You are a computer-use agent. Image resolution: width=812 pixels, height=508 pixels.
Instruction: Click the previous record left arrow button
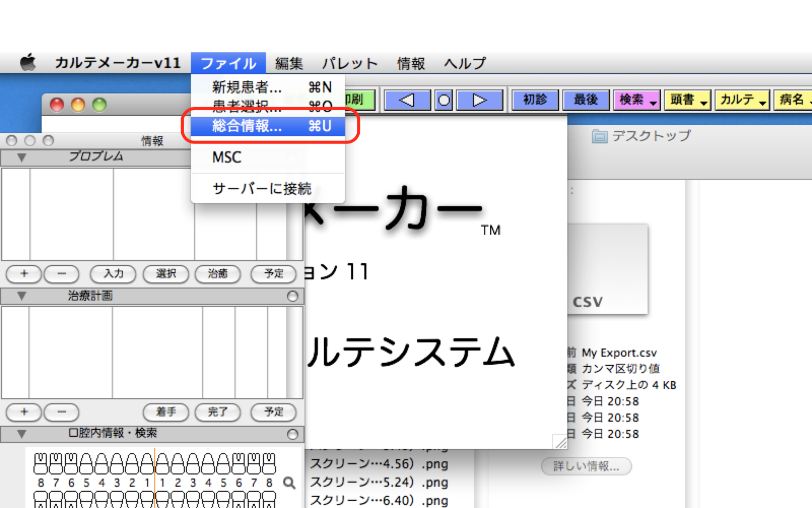pos(407,100)
